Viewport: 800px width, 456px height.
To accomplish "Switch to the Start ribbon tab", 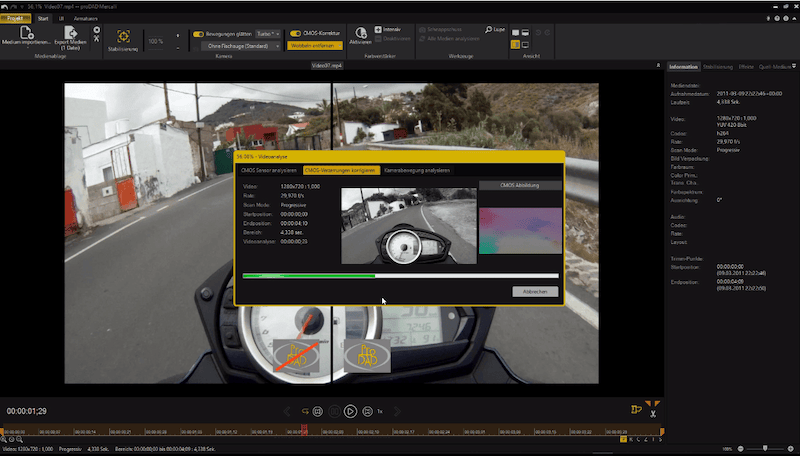I will 41,18.
